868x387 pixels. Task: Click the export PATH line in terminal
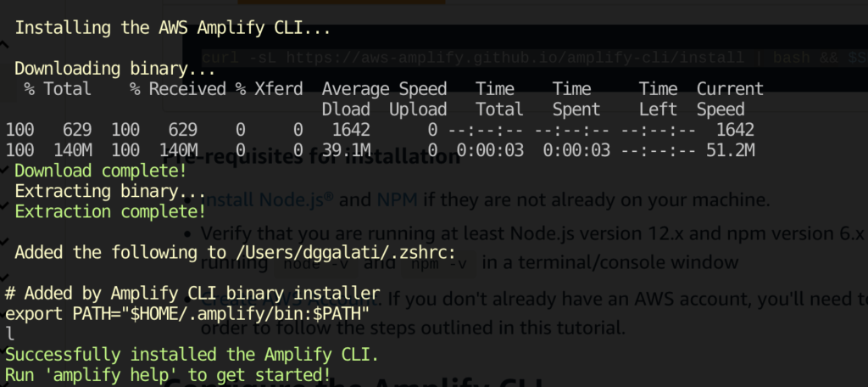(x=186, y=313)
